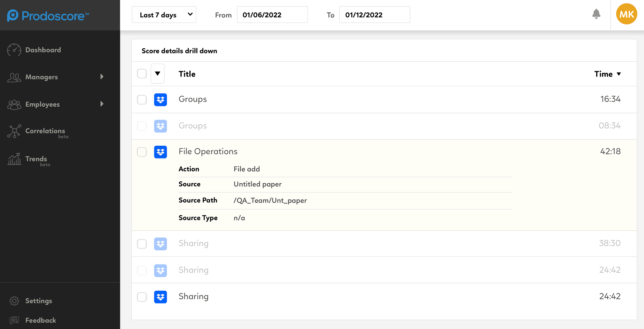Image resolution: width=644 pixels, height=329 pixels.
Task: Check the Groups 08:34 row checkbox
Action: (x=142, y=126)
